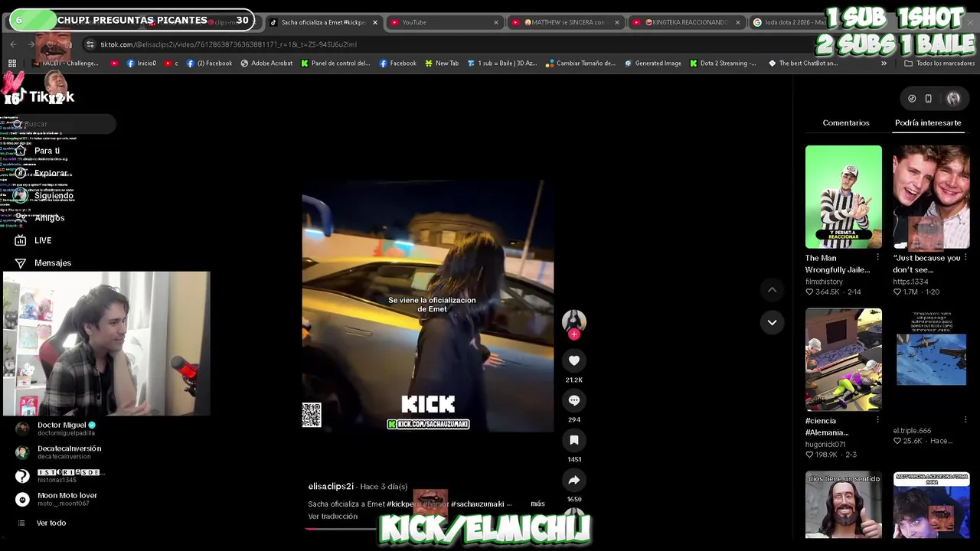
Task: Open The Man Wrongfully Jailed thumbnail
Action: 844,197
